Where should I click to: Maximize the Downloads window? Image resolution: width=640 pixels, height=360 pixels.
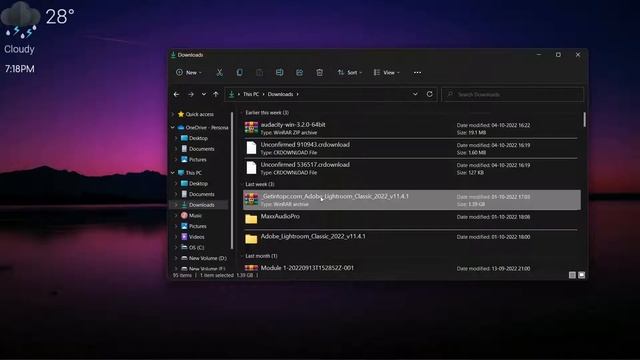coord(558,54)
